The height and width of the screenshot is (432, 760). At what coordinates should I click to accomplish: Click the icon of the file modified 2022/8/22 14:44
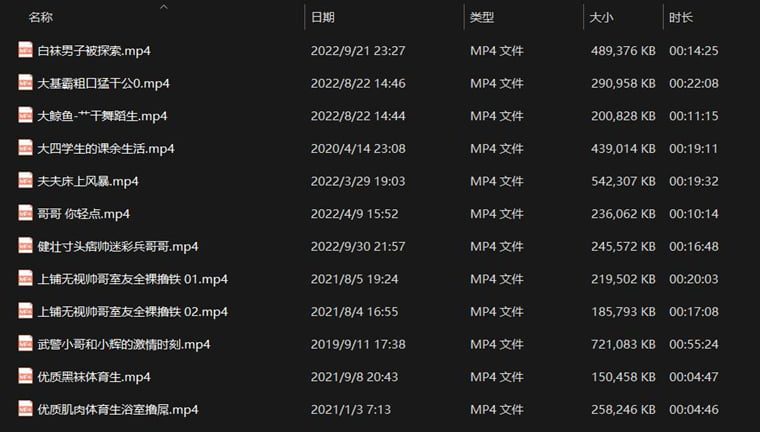click(25, 115)
